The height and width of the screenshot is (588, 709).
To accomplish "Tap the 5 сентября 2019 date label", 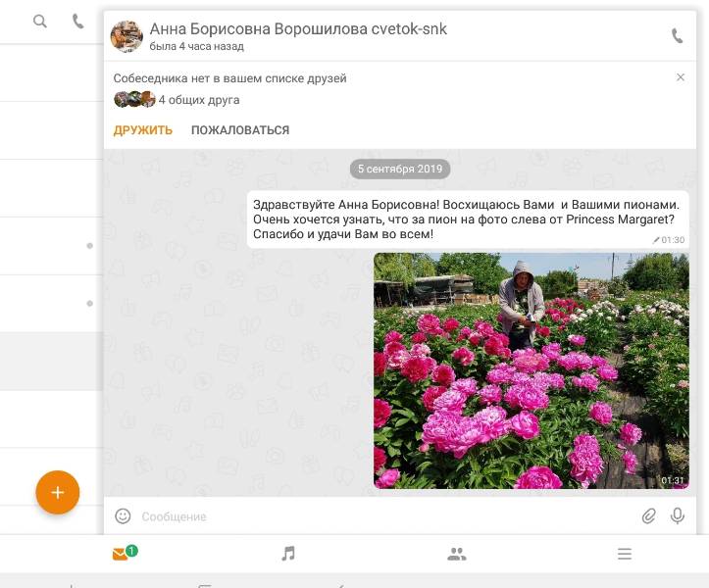I will coord(400,169).
